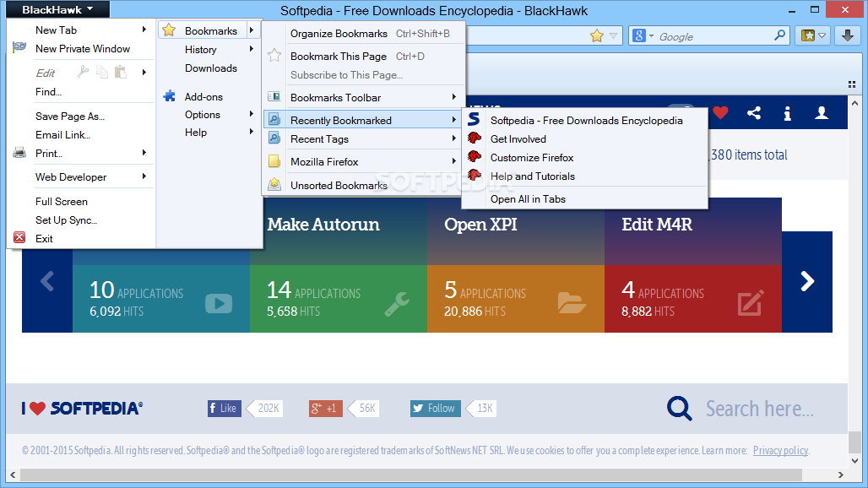Click the user account icon

click(822, 113)
